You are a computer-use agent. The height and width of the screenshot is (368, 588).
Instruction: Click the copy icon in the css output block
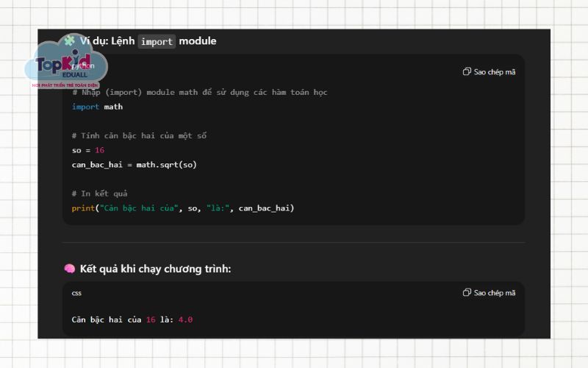click(x=467, y=292)
